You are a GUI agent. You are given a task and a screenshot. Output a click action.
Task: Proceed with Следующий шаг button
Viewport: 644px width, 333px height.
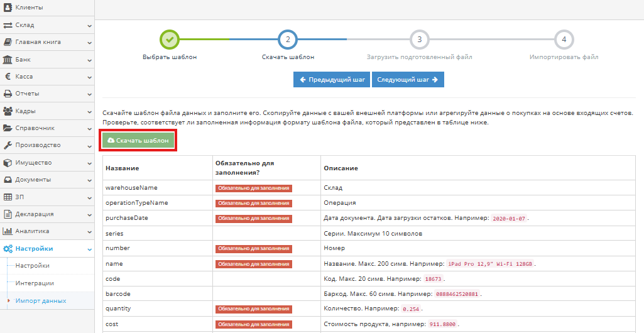tap(408, 80)
